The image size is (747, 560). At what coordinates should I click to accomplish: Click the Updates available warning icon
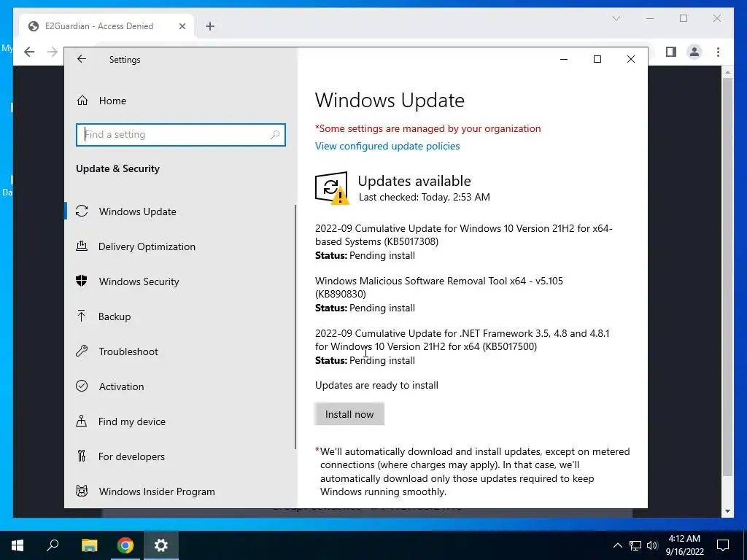tap(332, 188)
